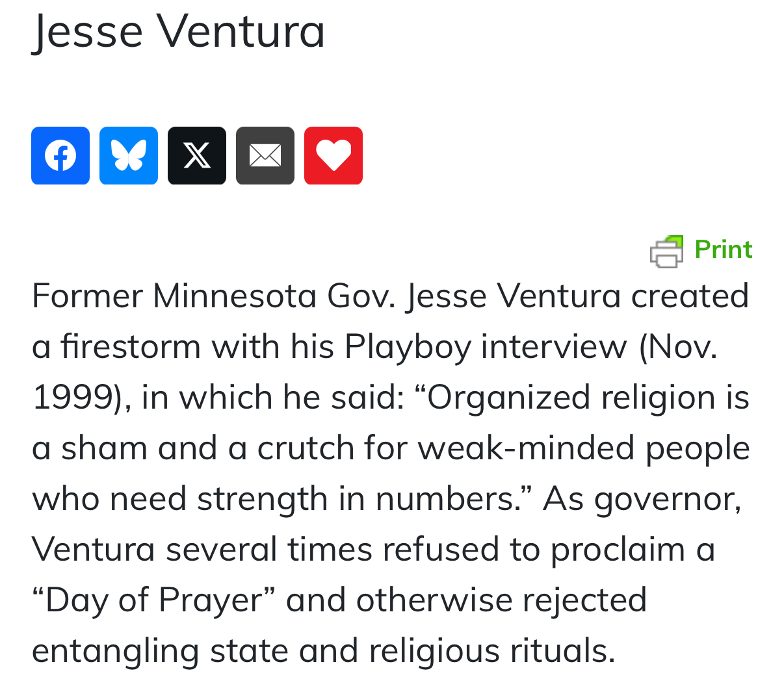Click the year "1999" in the paragraph
Viewport: 784px width, 688px height.
tap(73, 397)
